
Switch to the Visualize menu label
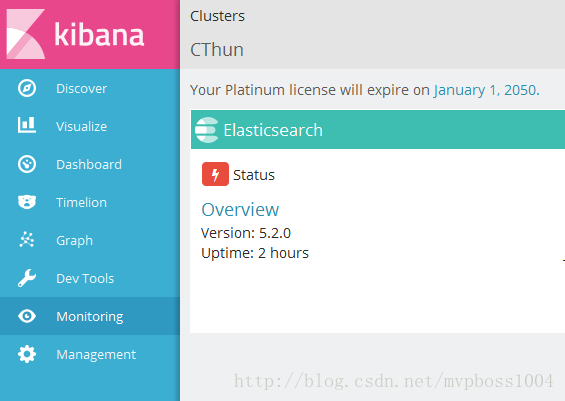point(81,126)
